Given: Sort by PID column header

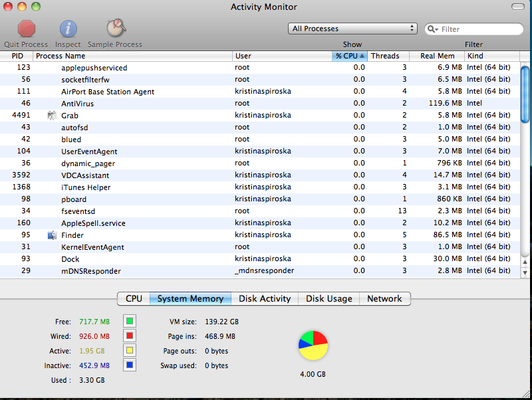Looking at the screenshot, I should click(16, 56).
